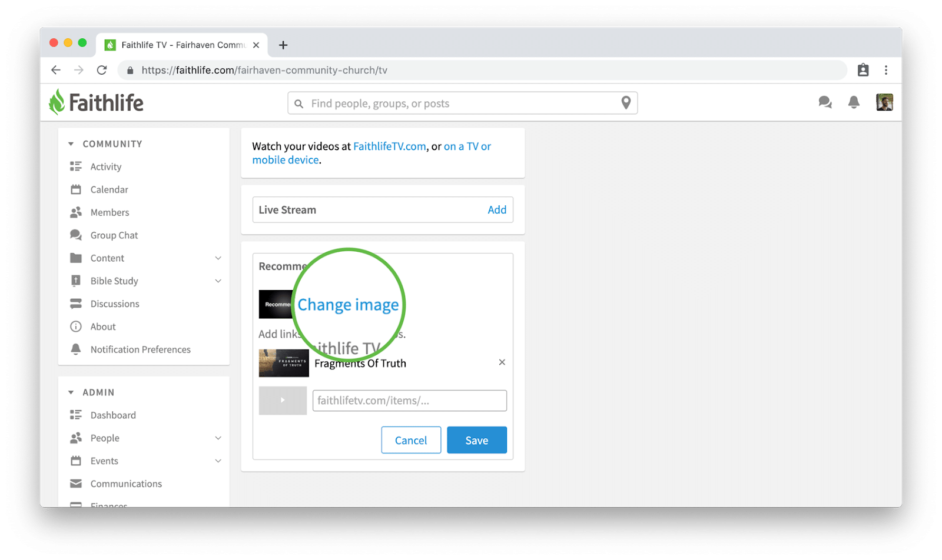Screen dimensions: 942x560
Task: Click the Calendar sidebar icon
Action: [x=76, y=189]
